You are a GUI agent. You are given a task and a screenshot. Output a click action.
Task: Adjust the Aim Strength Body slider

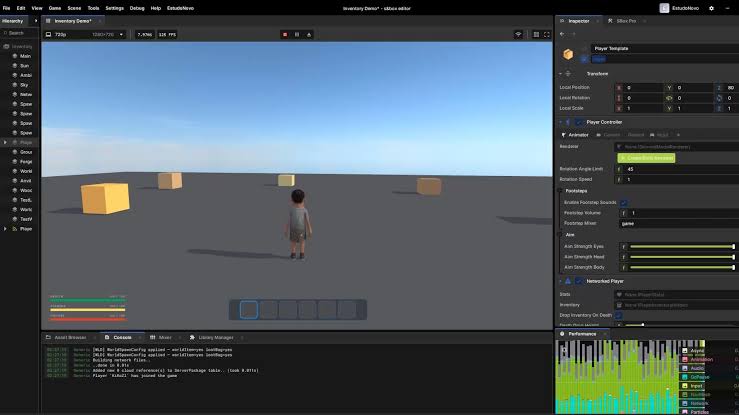682,267
